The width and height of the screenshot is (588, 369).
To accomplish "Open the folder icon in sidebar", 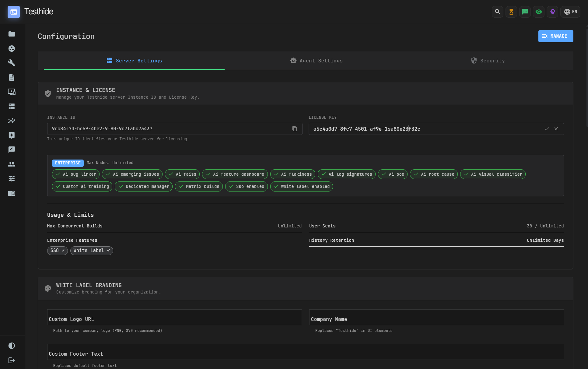I will [x=12, y=34].
